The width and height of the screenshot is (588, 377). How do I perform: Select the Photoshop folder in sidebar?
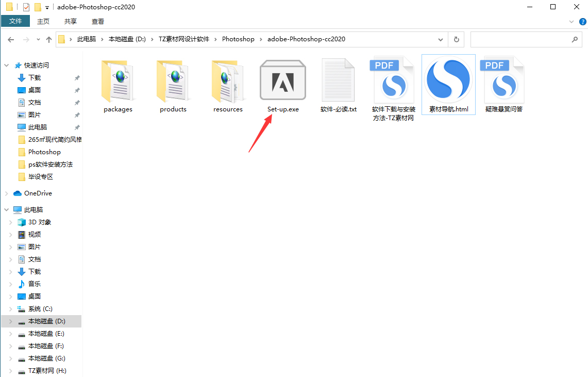coord(39,152)
